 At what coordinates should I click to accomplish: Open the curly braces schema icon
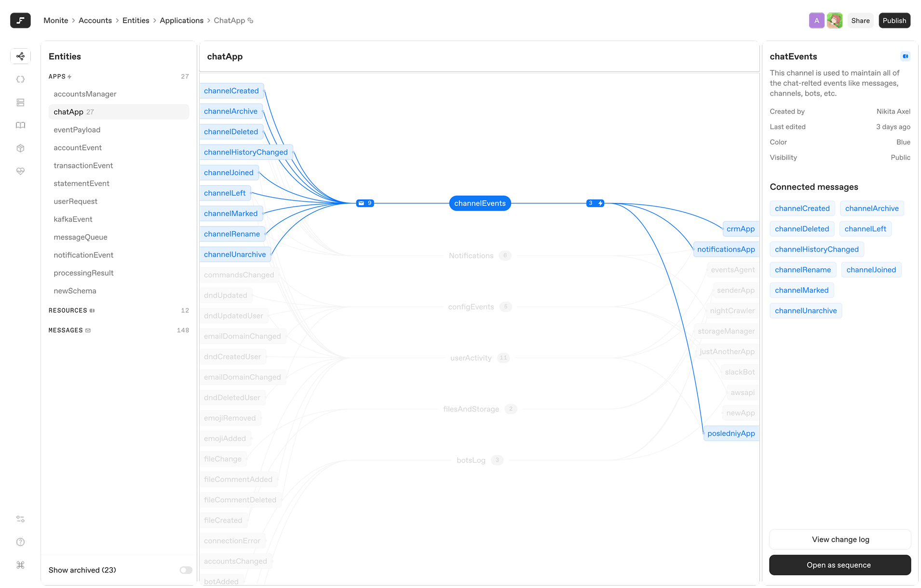(x=20, y=80)
